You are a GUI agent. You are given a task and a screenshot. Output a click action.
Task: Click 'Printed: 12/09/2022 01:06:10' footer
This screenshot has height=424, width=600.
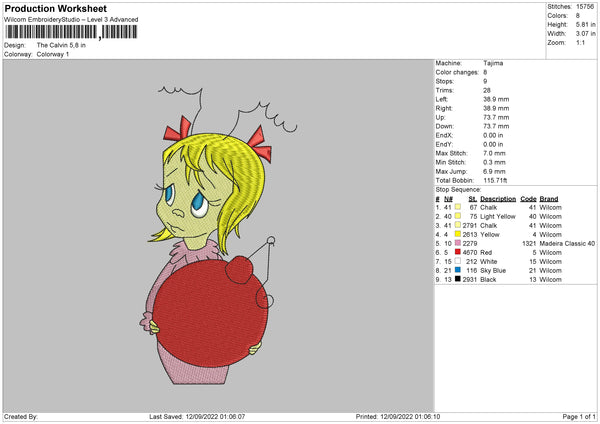point(398,416)
